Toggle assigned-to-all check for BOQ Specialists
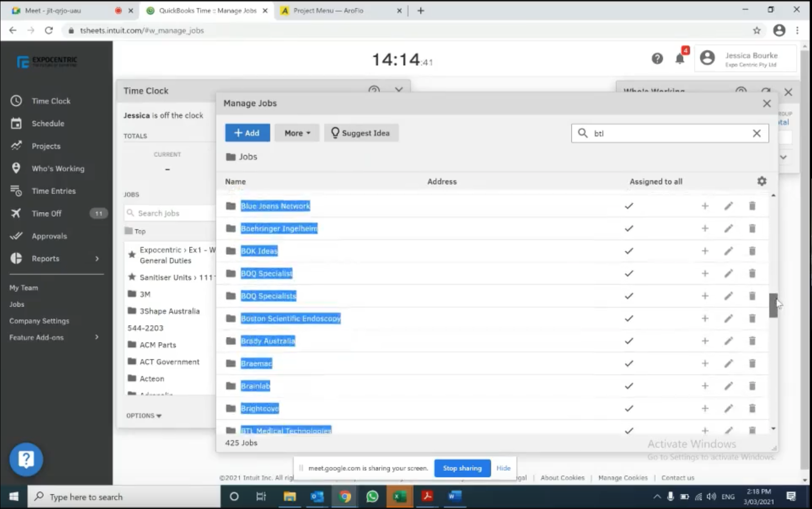 coord(629,296)
